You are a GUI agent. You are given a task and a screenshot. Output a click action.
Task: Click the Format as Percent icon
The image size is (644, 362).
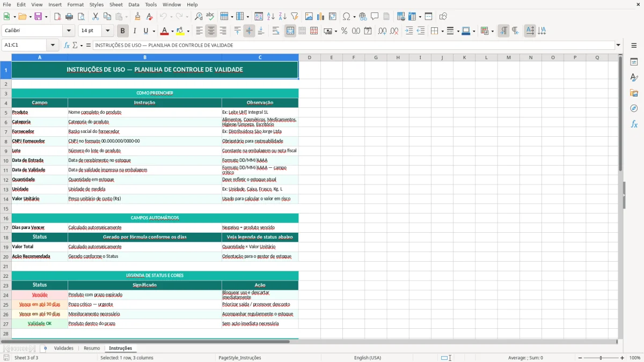tap(344, 31)
